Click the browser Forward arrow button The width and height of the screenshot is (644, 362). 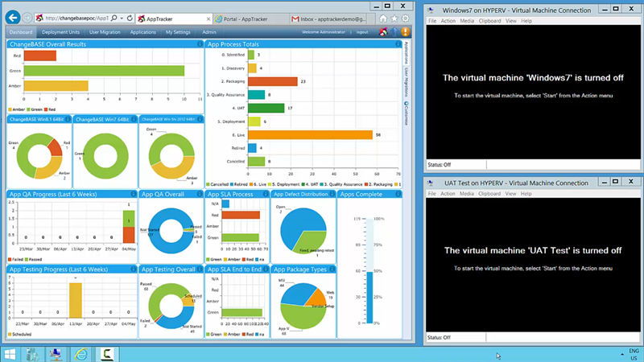tap(27, 18)
